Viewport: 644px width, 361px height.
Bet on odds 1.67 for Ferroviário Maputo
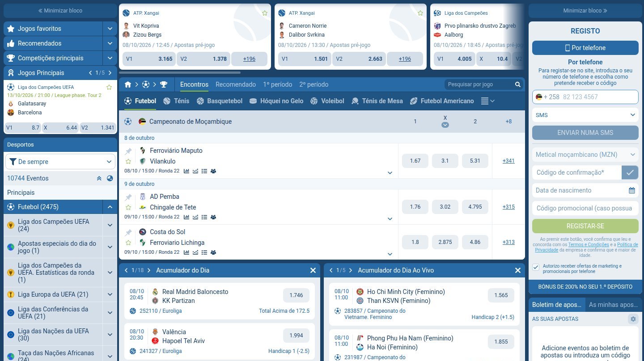click(415, 161)
